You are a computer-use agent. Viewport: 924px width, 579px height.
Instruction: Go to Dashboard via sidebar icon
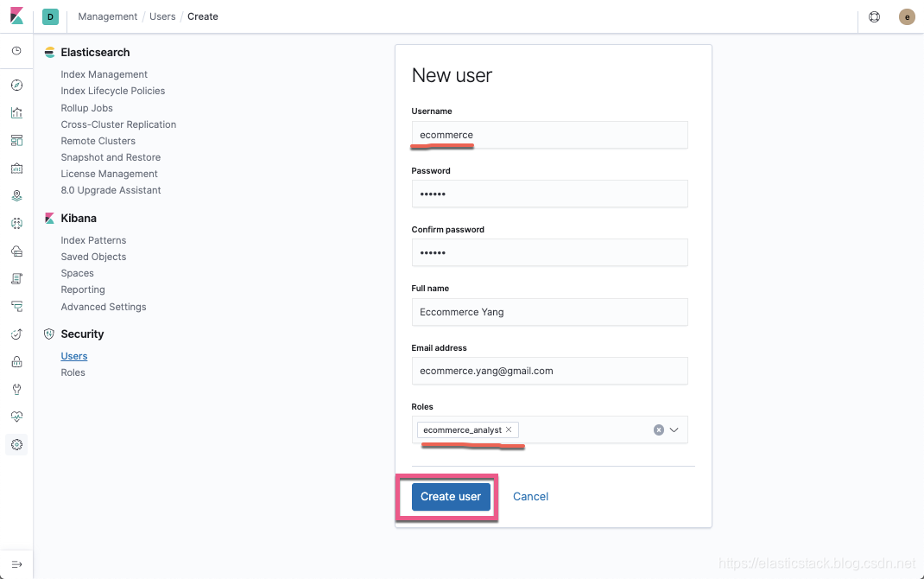pyautogui.click(x=16, y=140)
